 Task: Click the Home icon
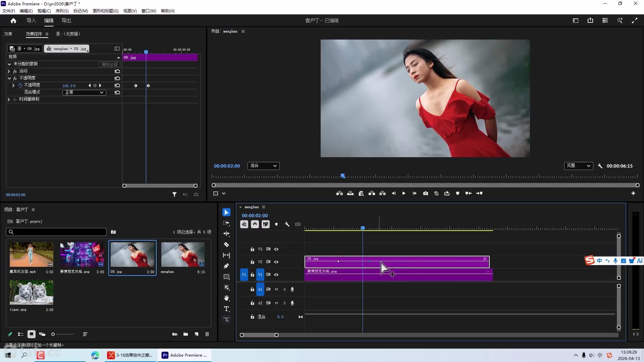click(13, 21)
